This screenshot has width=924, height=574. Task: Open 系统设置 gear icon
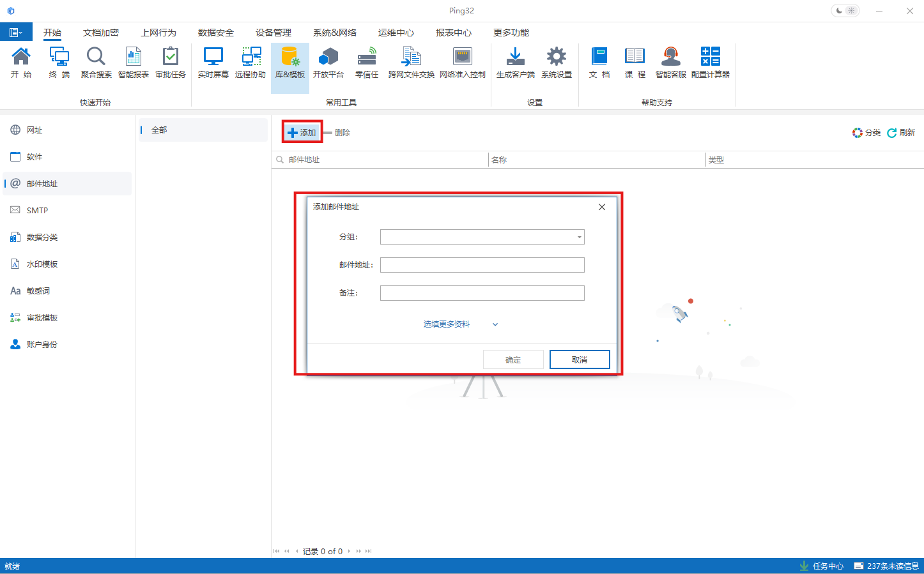coord(556,63)
